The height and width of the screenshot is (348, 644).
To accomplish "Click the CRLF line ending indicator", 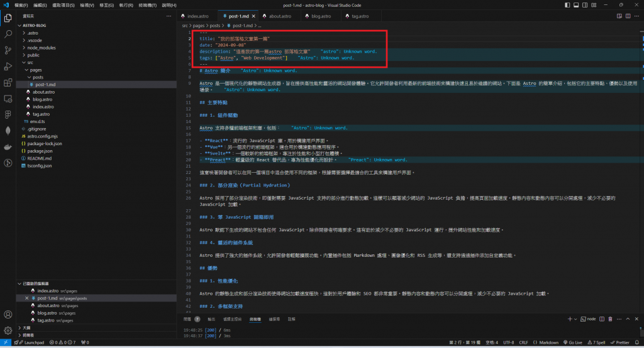I will (x=523, y=342).
